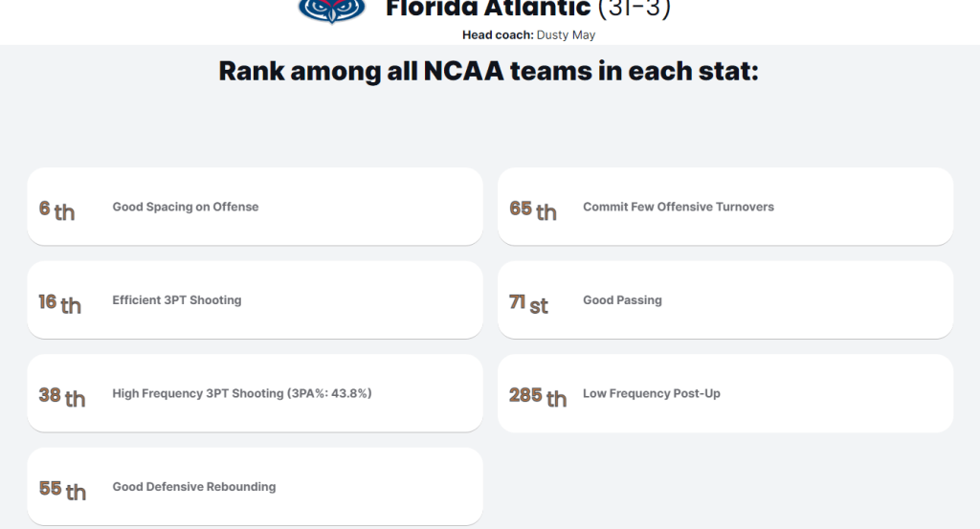Open the High Frequency 3PT Shooting stat
The image size is (980, 529).
click(242, 393)
